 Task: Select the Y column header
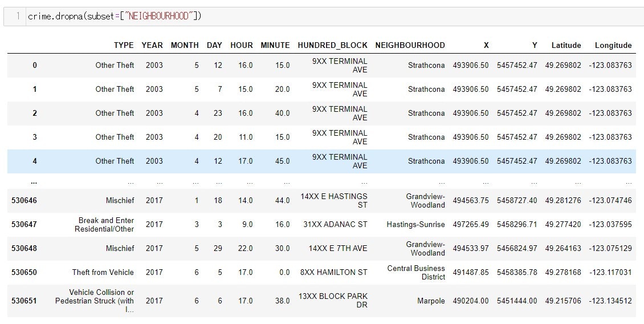point(535,45)
